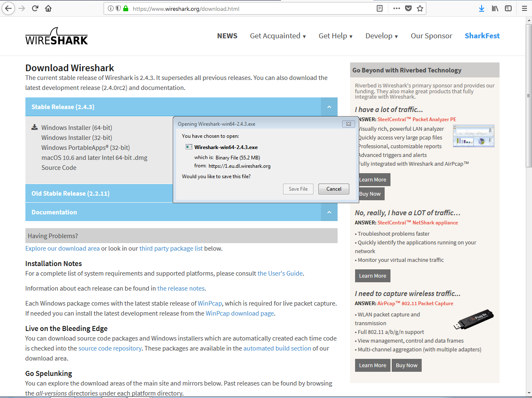Open the Library bookmarks icon
Viewport: 532px width, 398px height.
coord(495,8)
